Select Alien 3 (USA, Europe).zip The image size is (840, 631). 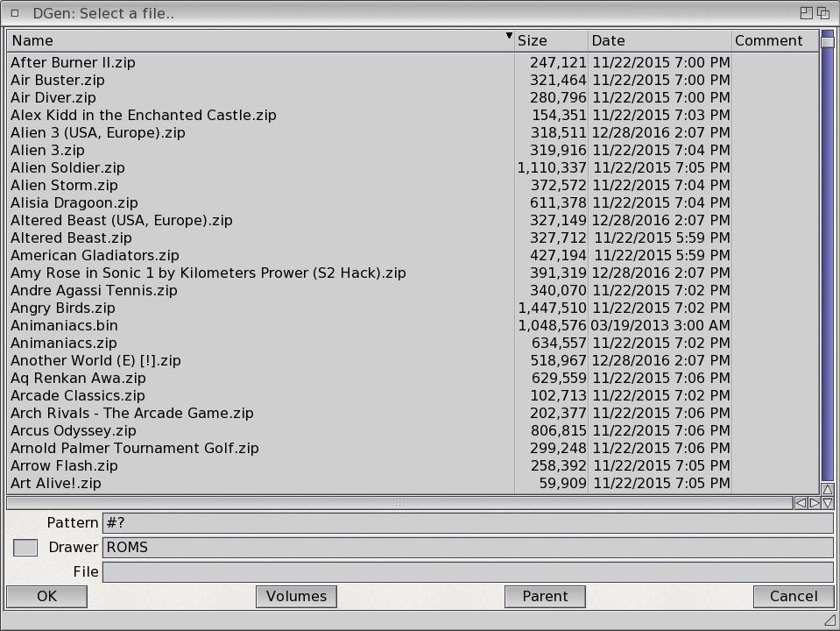click(x=413, y=133)
